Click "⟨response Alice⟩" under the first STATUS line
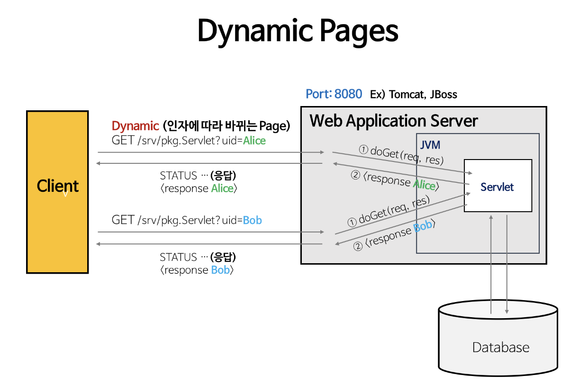The height and width of the screenshot is (392, 579). pos(199,188)
